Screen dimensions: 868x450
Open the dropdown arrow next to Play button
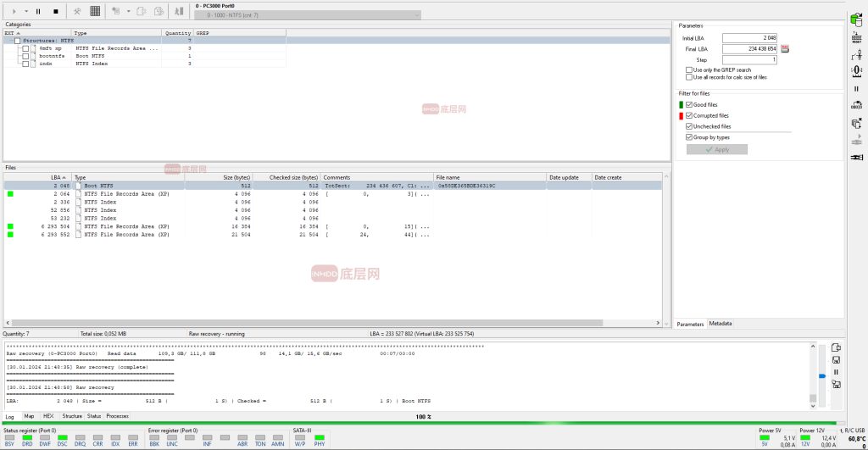(25, 11)
